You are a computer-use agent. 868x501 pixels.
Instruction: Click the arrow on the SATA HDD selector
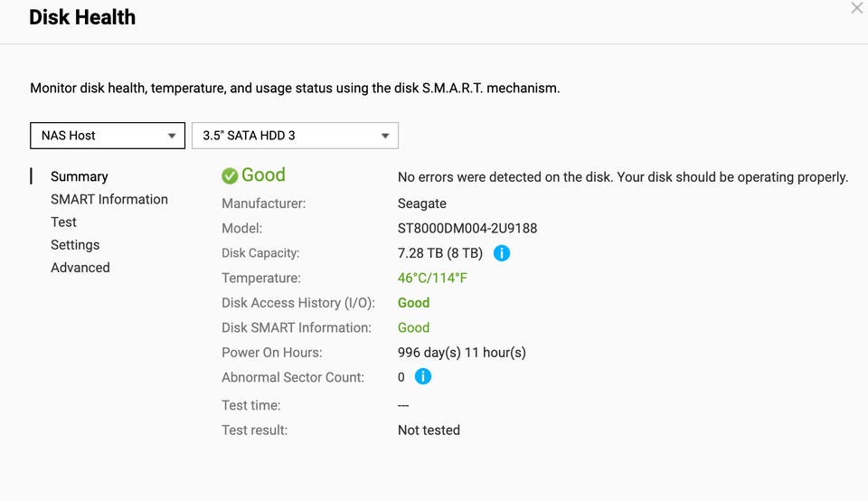385,137
